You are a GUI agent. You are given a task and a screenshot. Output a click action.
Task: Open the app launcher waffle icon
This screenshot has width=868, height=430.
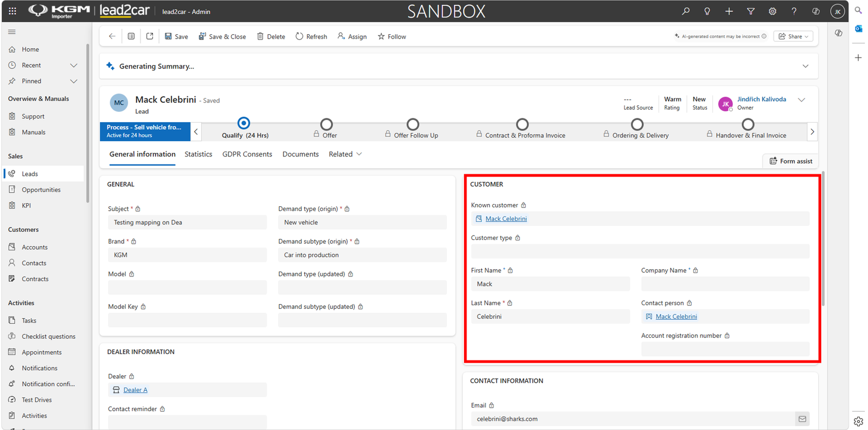click(x=12, y=11)
